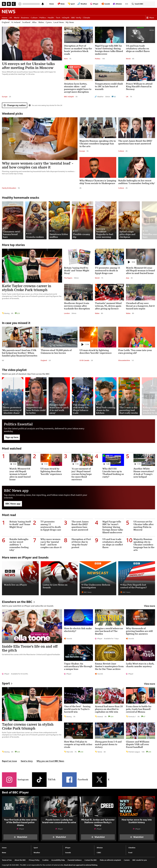Click the BBC logo in the header
Image resolution: width=157 pixels, height=868 pixels.
tap(9, 4)
